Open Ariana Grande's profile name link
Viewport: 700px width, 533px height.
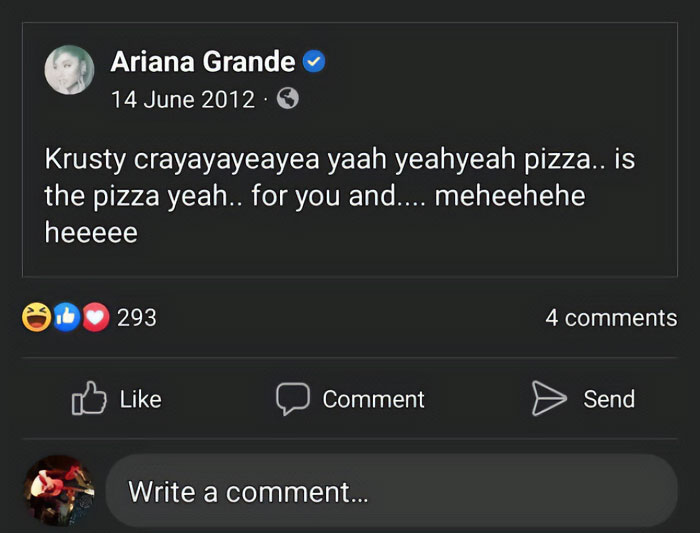click(x=202, y=62)
